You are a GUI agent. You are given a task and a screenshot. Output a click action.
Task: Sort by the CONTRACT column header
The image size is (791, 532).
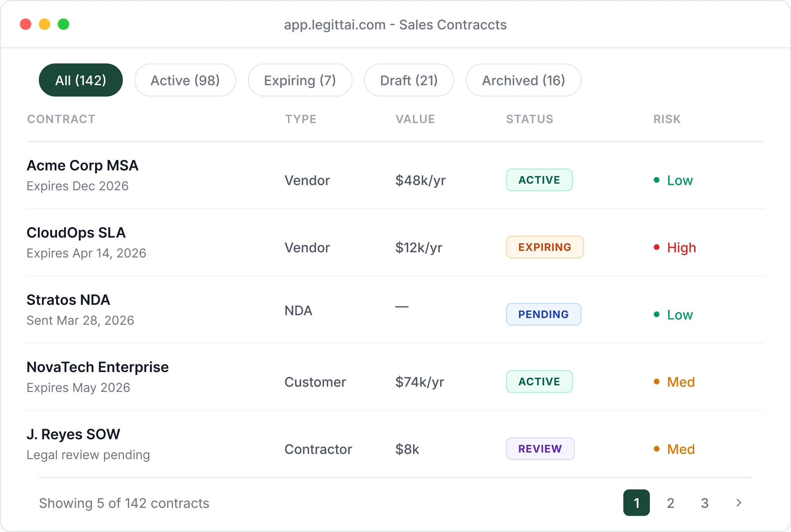coord(61,119)
